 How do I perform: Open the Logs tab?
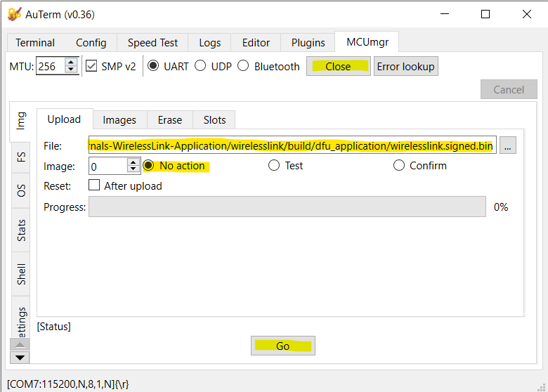(209, 43)
